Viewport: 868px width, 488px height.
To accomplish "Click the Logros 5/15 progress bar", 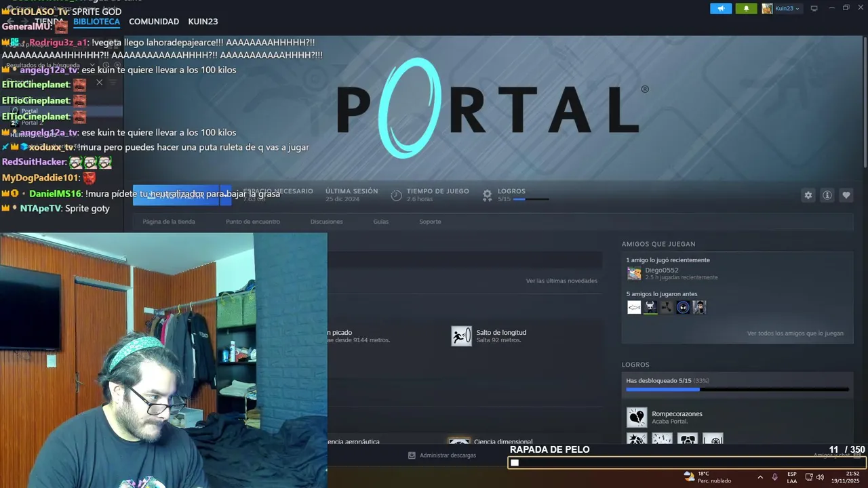I will click(x=531, y=199).
